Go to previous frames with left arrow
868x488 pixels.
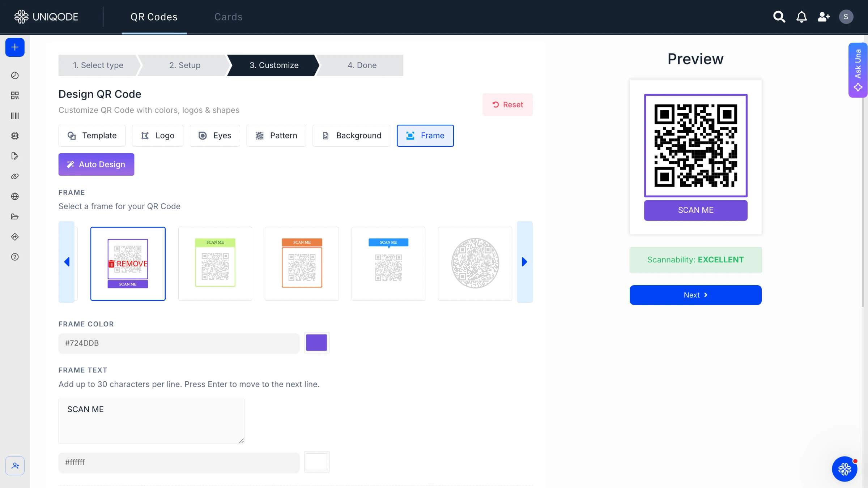click(67, 262)
